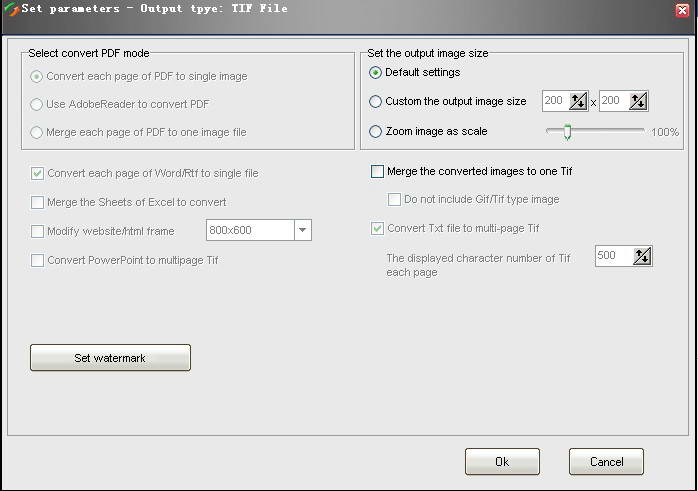The image size is (698, 491).
Task: Click the spinner arrows for Tif character number
Action: click(x=641, y=257)
